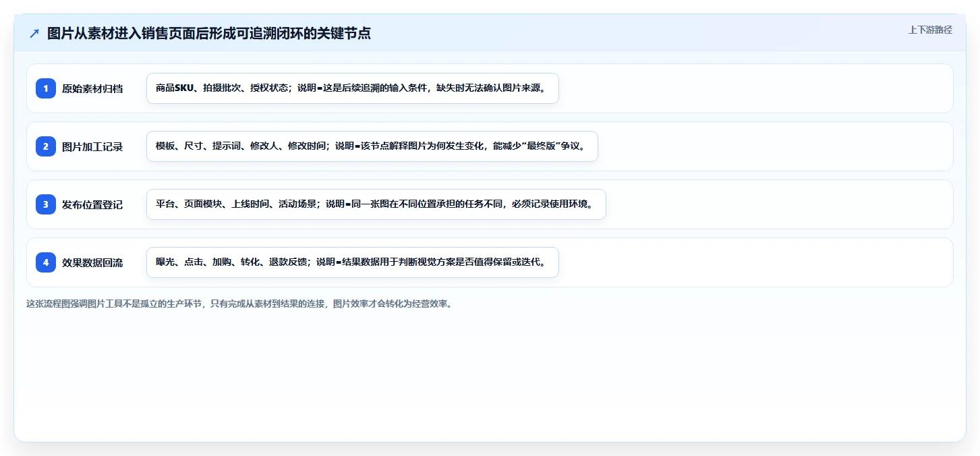Viewport: 980px width, 456px height.
Task: Click the title 图片从素材进入销售页面后形成可追溯闭环的关键节点
Action: 209,33
